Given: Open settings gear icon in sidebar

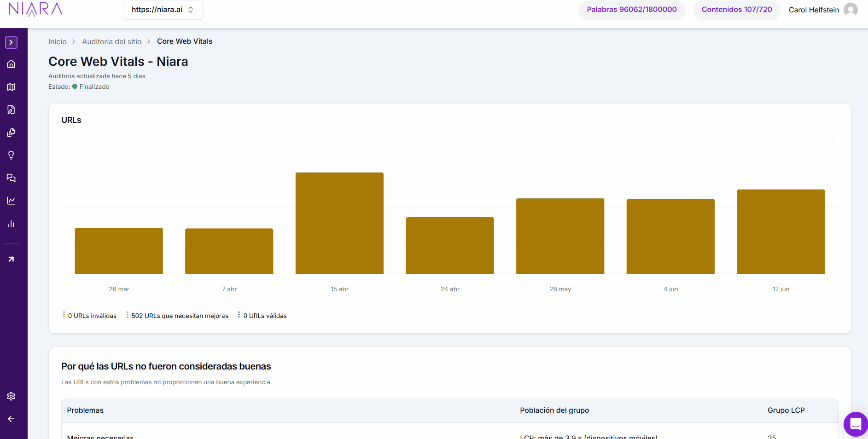Looking at the screenshot, I should click(11, 396).
